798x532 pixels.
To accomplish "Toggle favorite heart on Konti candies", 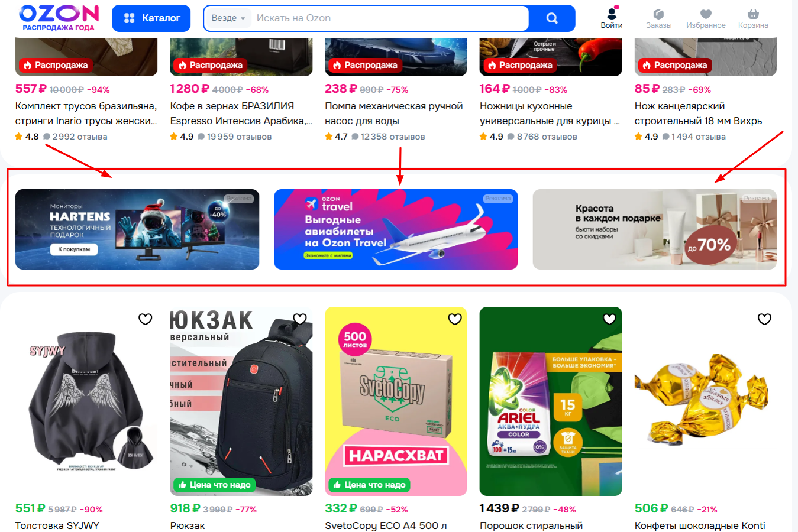I will [x=765, y=319].
